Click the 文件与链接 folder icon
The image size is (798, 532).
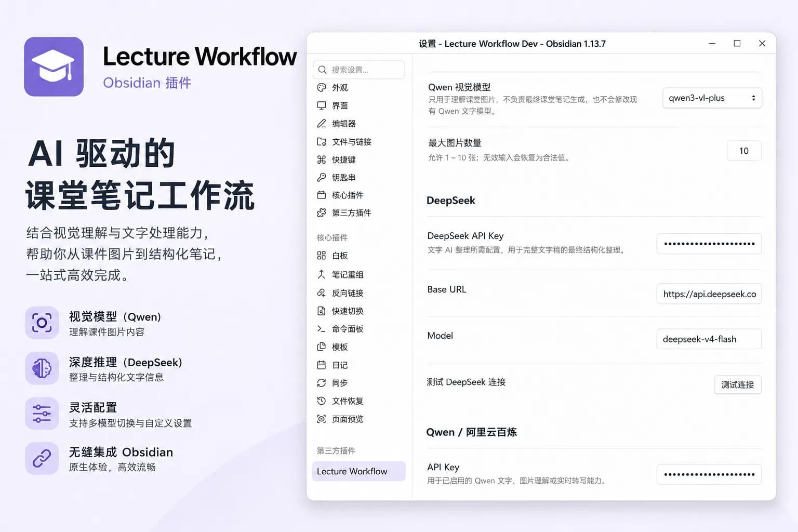click(x=322, y=142)
